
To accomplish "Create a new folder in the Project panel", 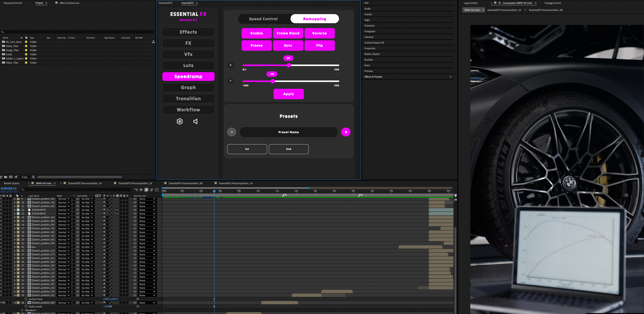I will [6, 177].
